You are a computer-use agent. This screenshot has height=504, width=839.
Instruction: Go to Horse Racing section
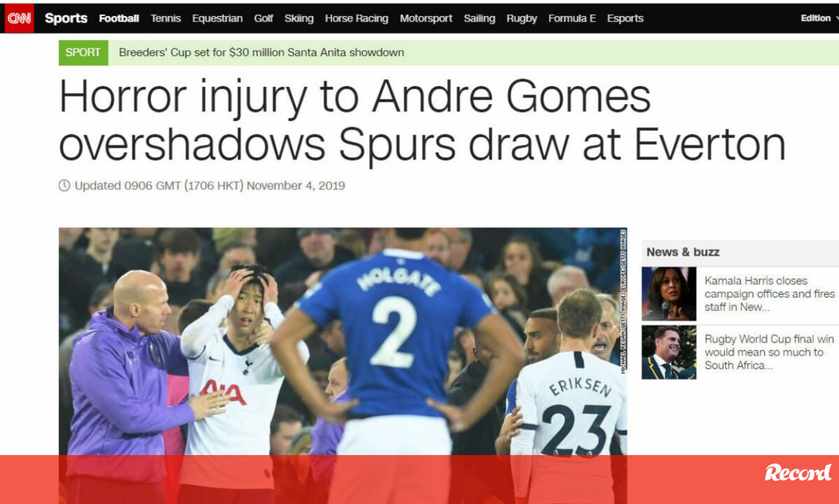(x=357, y=19)
